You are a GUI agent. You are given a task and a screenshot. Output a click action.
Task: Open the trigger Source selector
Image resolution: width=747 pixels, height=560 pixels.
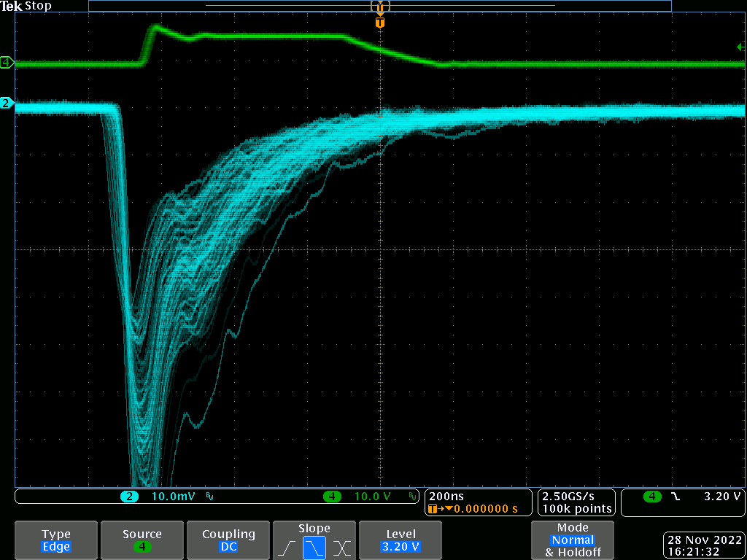coord(142,540)
